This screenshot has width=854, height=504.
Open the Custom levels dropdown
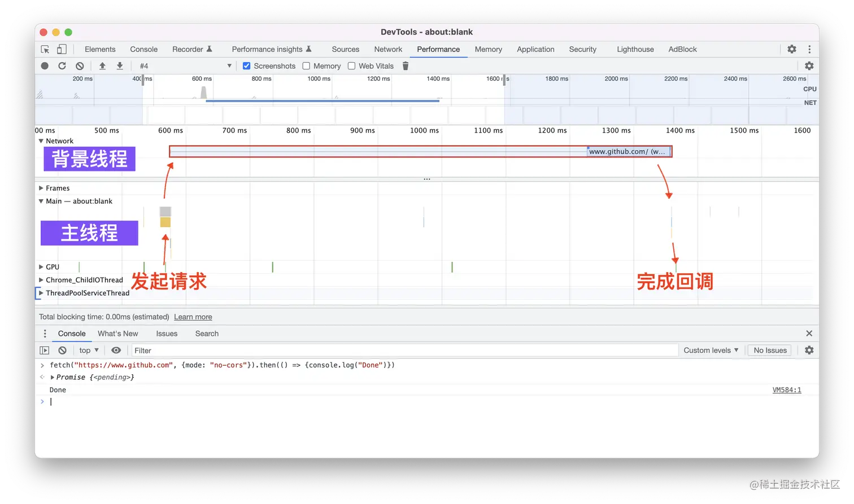[711, 350]
